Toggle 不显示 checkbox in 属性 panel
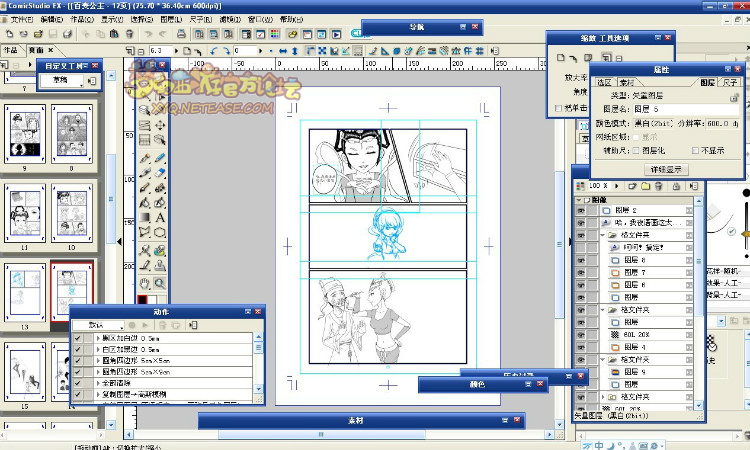The image size is (750, 450). [695, 151]
